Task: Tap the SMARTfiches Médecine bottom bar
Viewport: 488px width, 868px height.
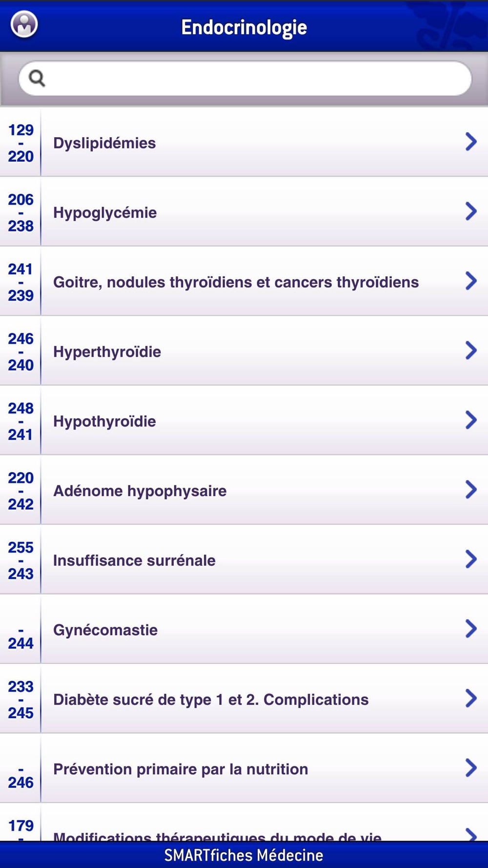Action: [x=244, y=855]
